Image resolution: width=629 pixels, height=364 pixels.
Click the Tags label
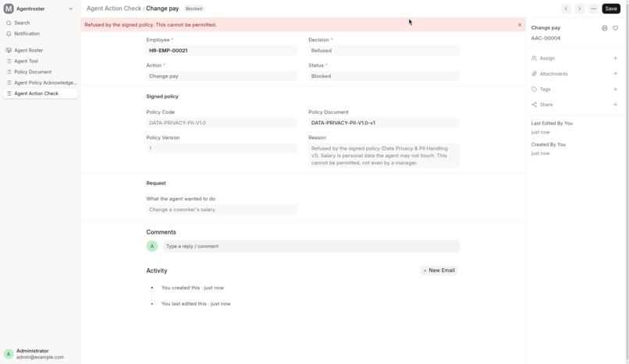pos(545,90)
